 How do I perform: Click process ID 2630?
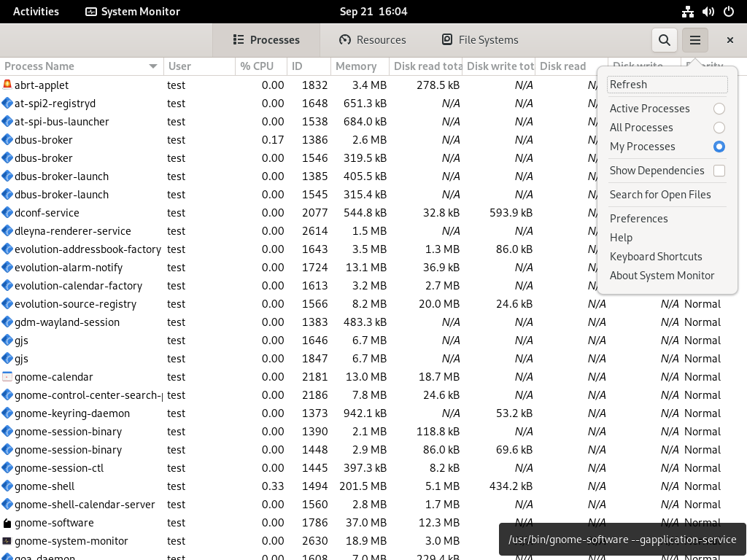(x=315, y=541)
